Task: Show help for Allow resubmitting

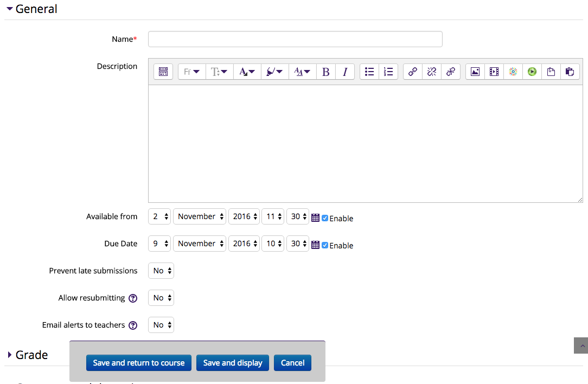Action: (x=133, y=298)
